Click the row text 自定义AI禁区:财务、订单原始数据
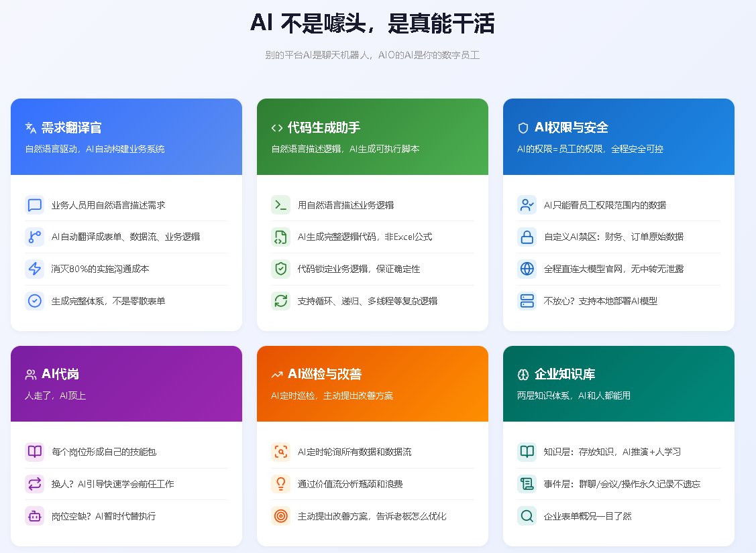The width and height of the screenshot is (756, 553). [614, 237]
